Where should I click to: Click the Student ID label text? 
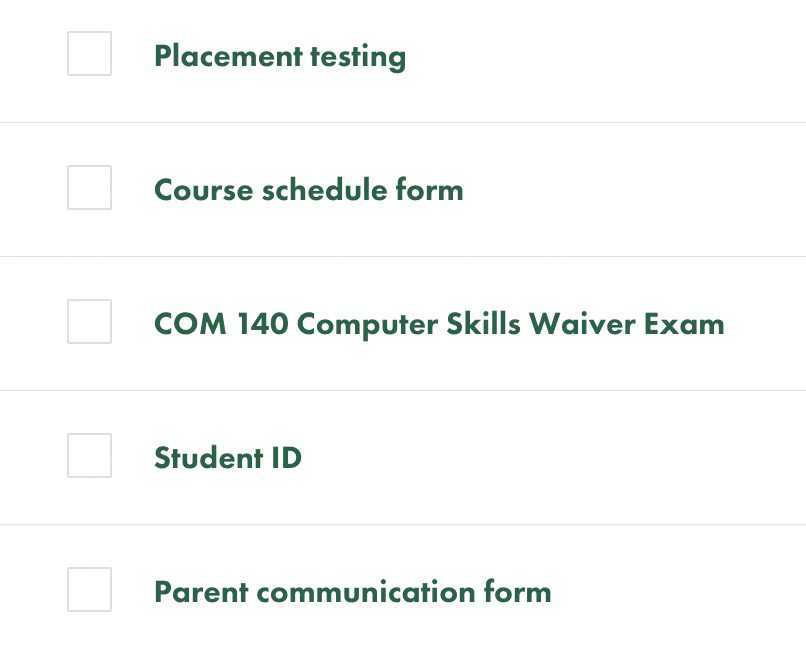click(228, 457)
